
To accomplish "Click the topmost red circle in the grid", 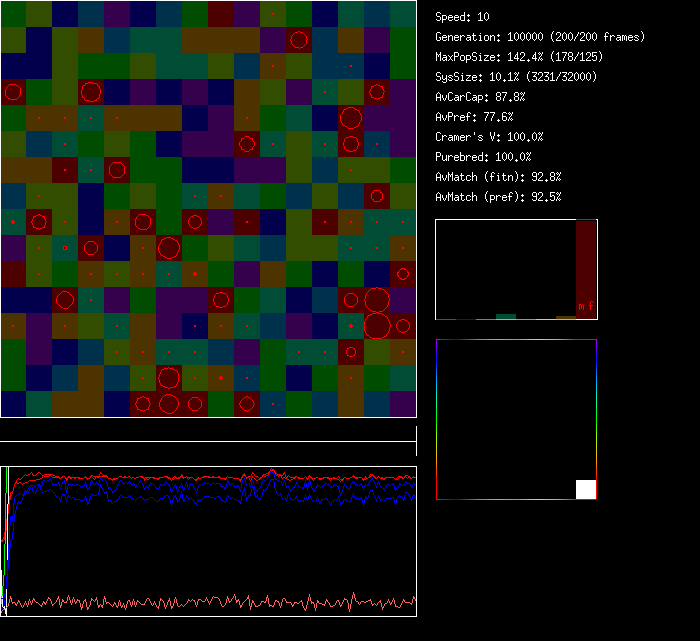I will point(298,40).
